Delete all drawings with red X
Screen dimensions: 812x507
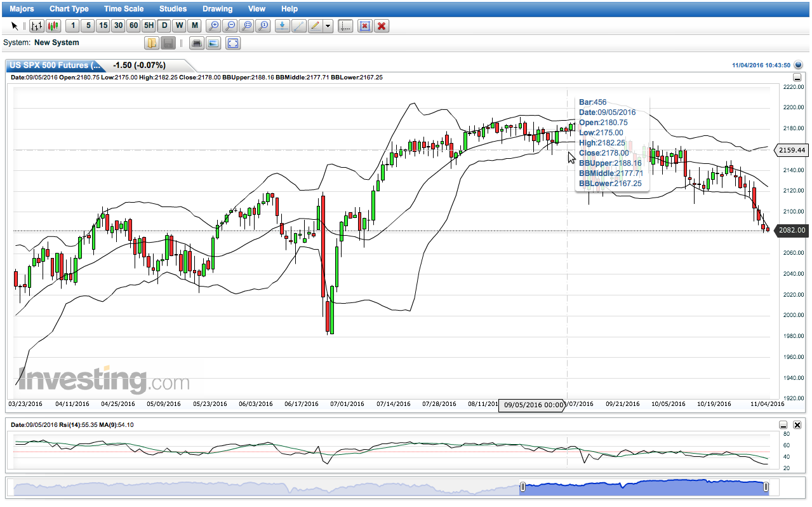pos(382,26)
